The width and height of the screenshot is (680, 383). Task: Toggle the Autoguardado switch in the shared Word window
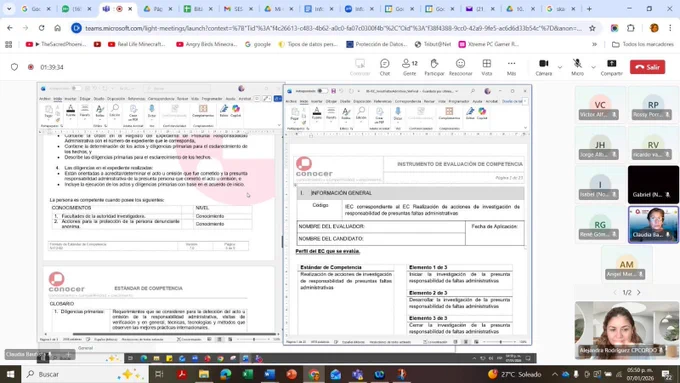322,91
